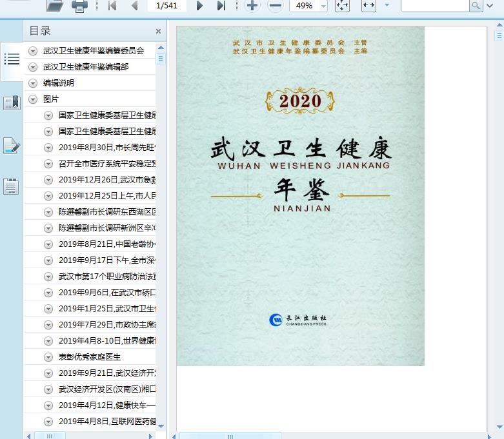Open entry 2019年8月30日,市长周先旺
Image resolution: width=504 pixels, height=439 pixels.
(x=107, y=148)
